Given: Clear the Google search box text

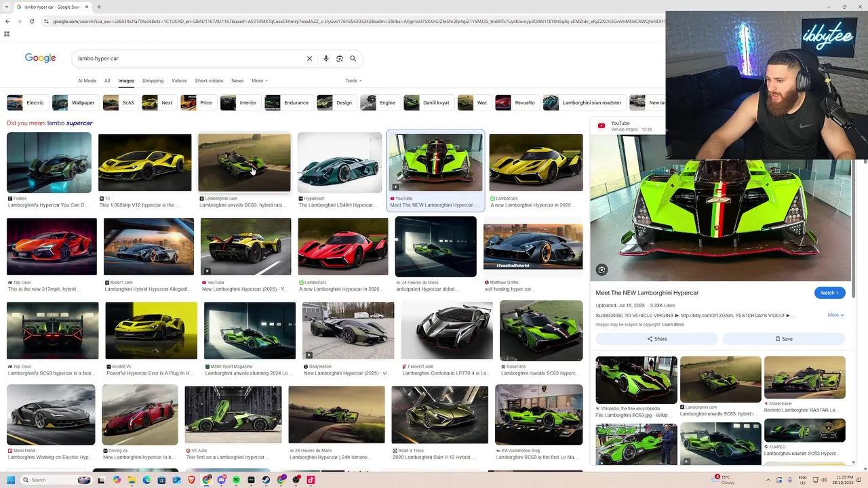Looking at the screenshot, I should (309, 58).
